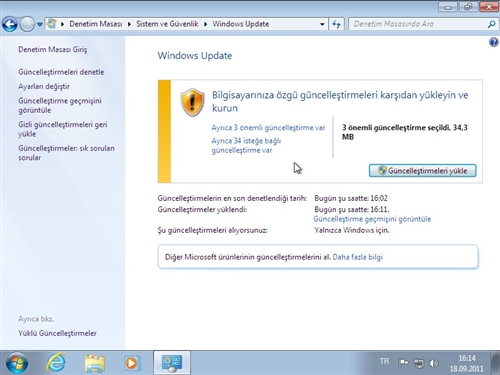Click the refresh button beside address bar

pyautogui.click(x=336, y=24)
